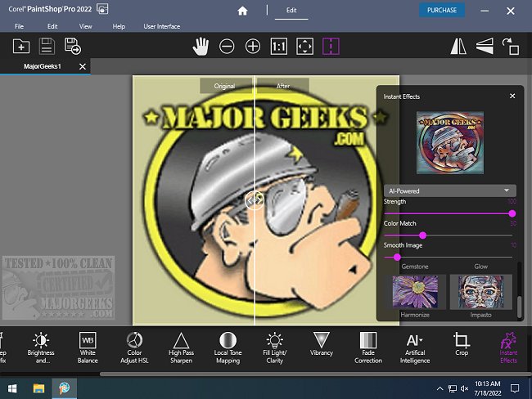
Task: Open the View menu
Action: [85, 26]
